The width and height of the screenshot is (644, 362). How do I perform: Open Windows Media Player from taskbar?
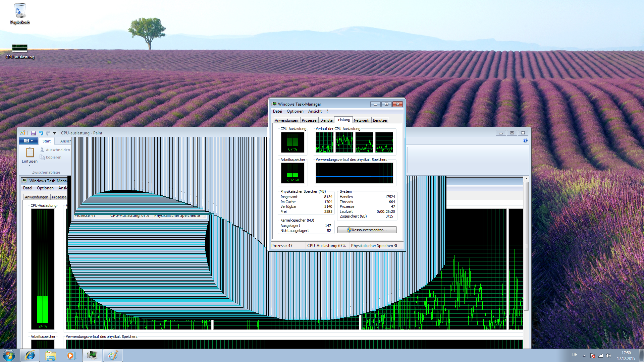pyautogui.click(x=71, y=355)
